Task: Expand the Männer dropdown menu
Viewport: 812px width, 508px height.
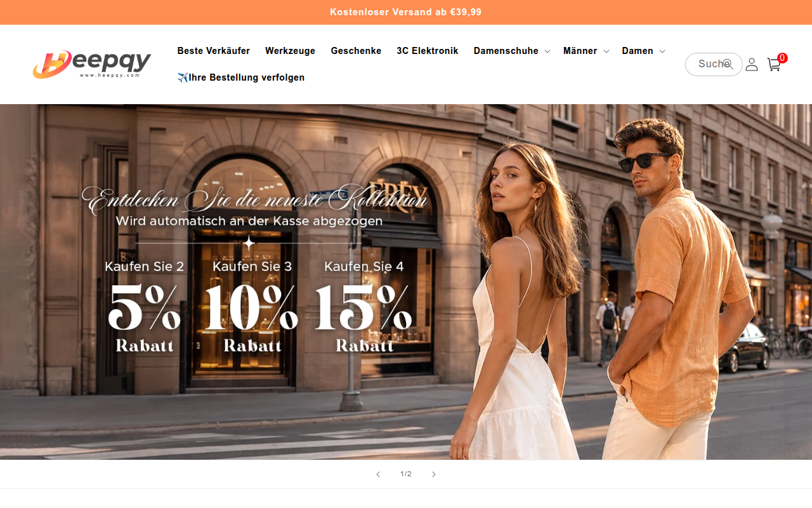Action: click(x=586, y=51)
